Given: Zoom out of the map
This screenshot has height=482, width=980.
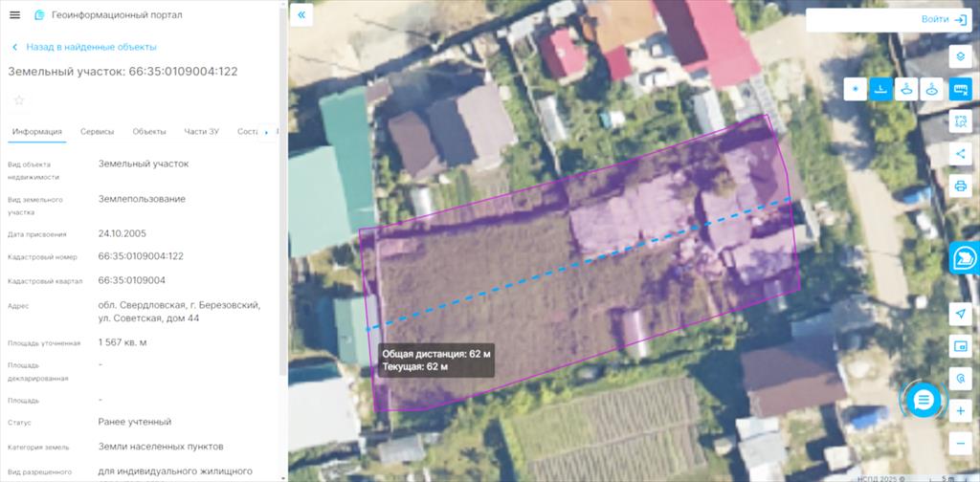Looking at the screenshot, I should pos(960,444).
